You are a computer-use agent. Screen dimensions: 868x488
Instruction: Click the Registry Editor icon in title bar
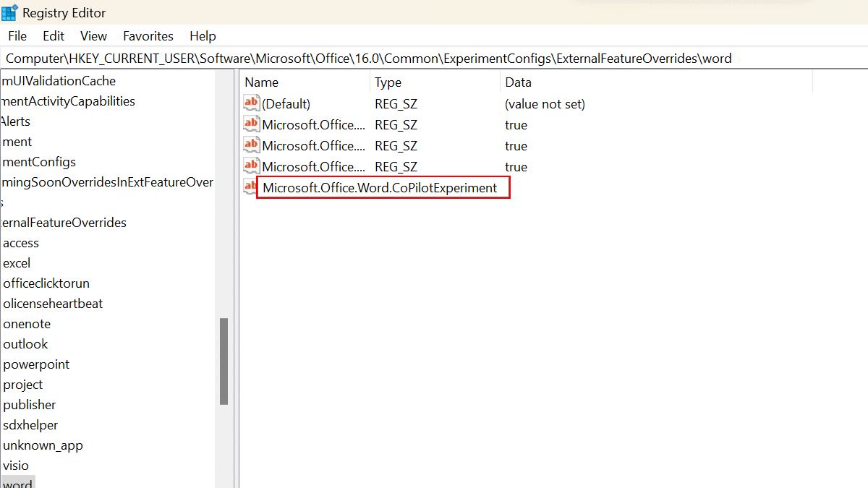click(x=10, y=12)
